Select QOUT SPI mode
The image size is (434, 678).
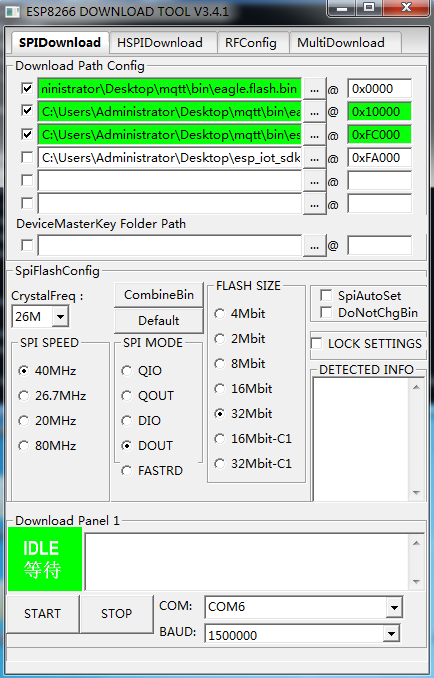(x=148, y=396)
